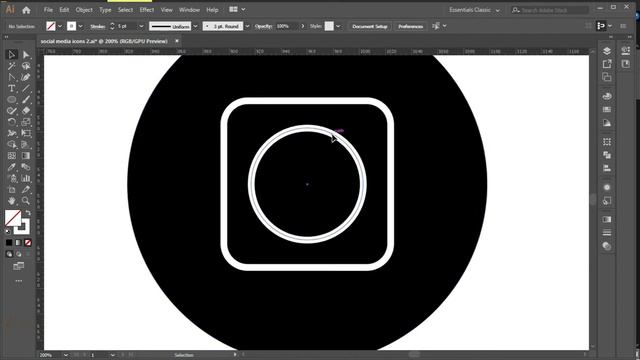This screenshot has height=360, width=640.
Task: Activate the Type tool
Action: coord(11,88)
